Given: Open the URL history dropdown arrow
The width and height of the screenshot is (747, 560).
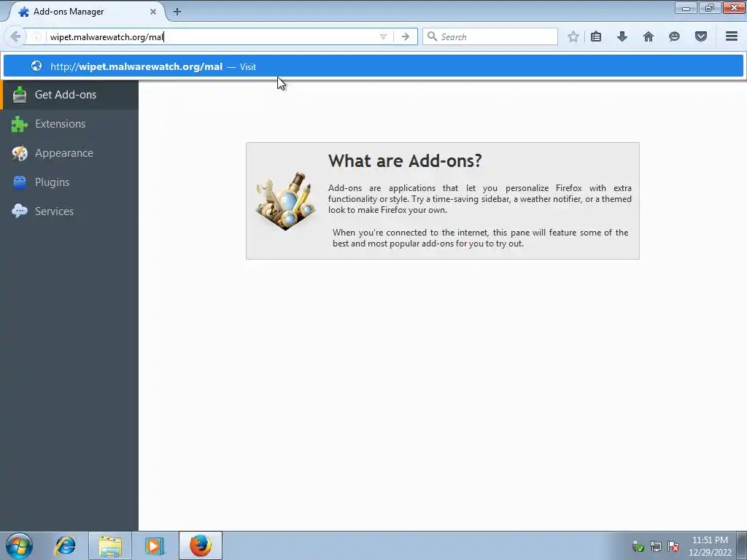Looking at the screenshot, I should pyautogui.click(x=383, y=36).
